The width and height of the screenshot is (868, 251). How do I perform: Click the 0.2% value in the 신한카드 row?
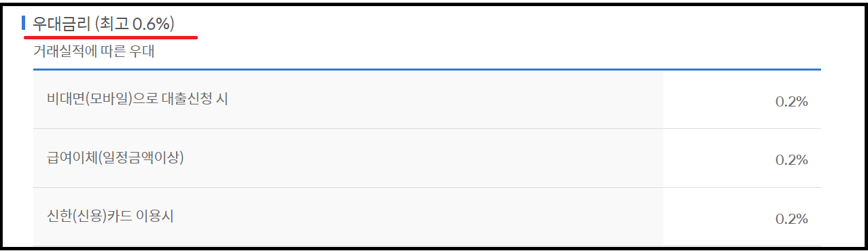pos(791,218)
